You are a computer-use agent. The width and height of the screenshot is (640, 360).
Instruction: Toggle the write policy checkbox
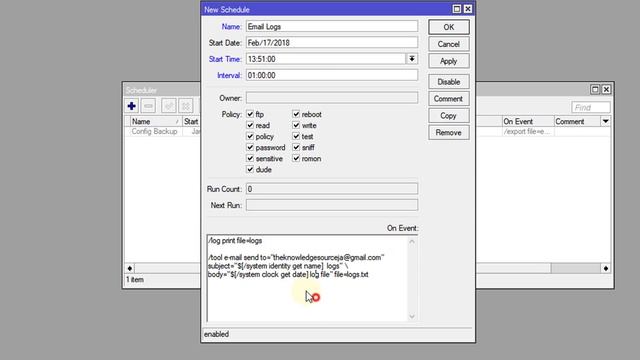pyautogui.click(x=296, y=125)
